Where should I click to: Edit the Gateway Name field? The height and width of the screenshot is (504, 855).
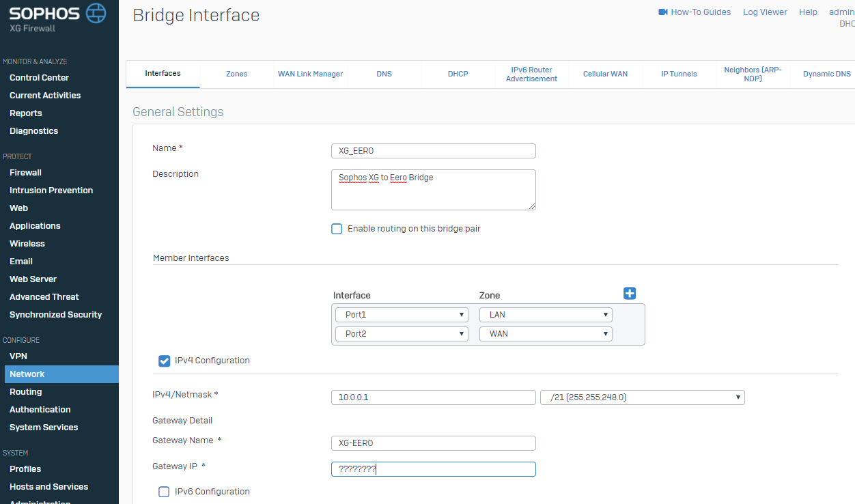click(433, 443)
